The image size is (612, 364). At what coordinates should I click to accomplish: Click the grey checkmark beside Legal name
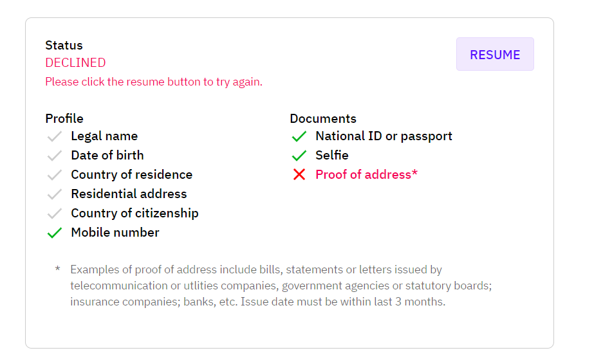pos(54,136)
